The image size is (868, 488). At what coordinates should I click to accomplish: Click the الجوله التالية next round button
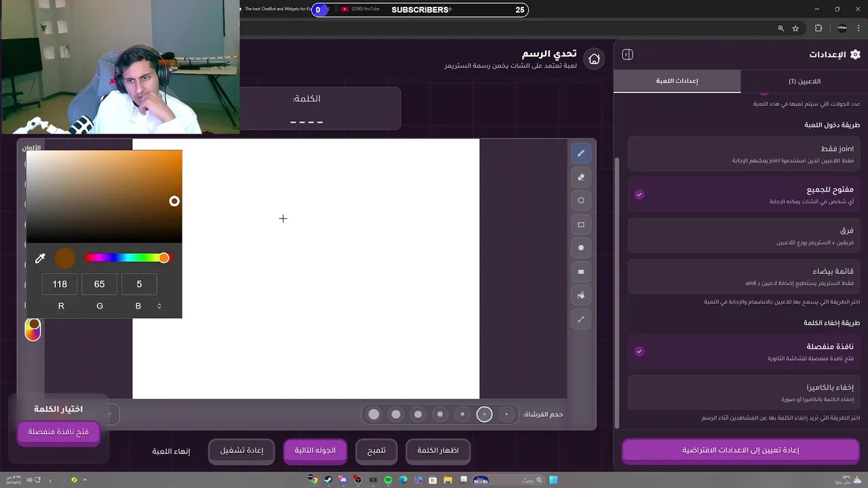[315, 450]
